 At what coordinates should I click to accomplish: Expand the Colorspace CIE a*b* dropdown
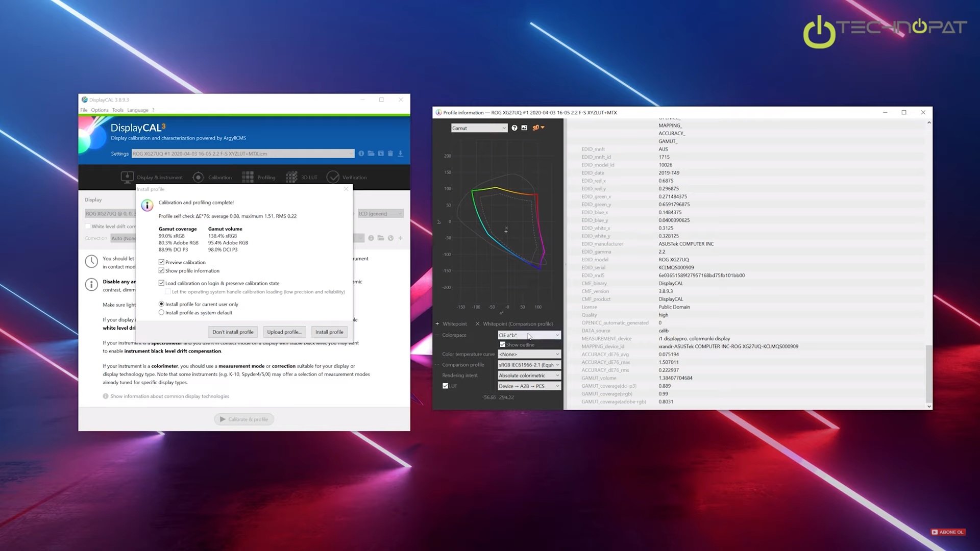[x=529, y=335]
